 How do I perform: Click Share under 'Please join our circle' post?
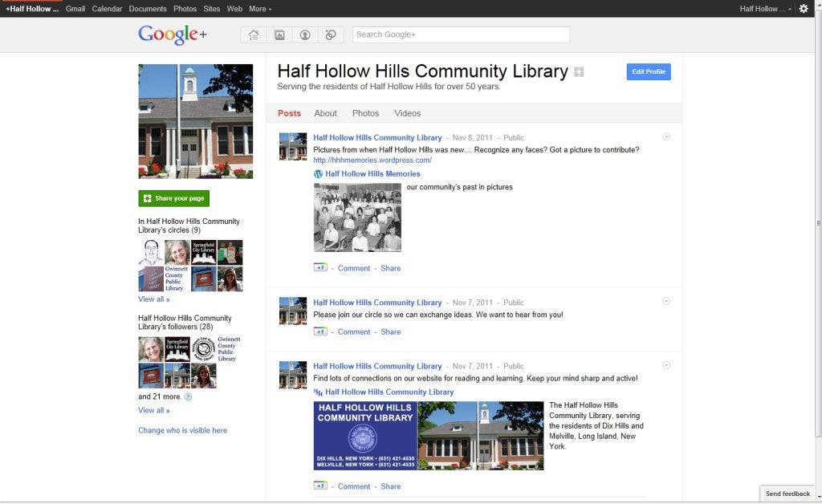[391, 331]
